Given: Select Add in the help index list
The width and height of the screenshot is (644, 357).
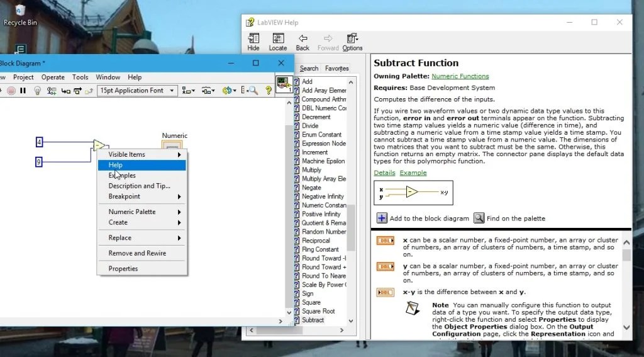Looking at the screenshot, I should click(x=307, y=81).
